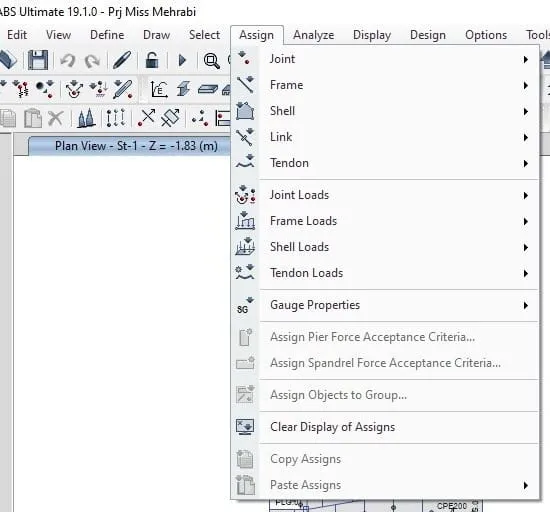Image resolution: width=550 pixels, height=512 pixels.
Task: Open the Analyze menu
Action: click(314, 35)
